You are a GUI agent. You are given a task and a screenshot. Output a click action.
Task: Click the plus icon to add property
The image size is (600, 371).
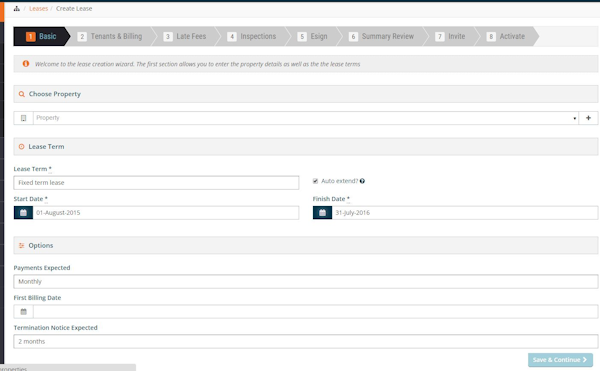coord(588,118)
